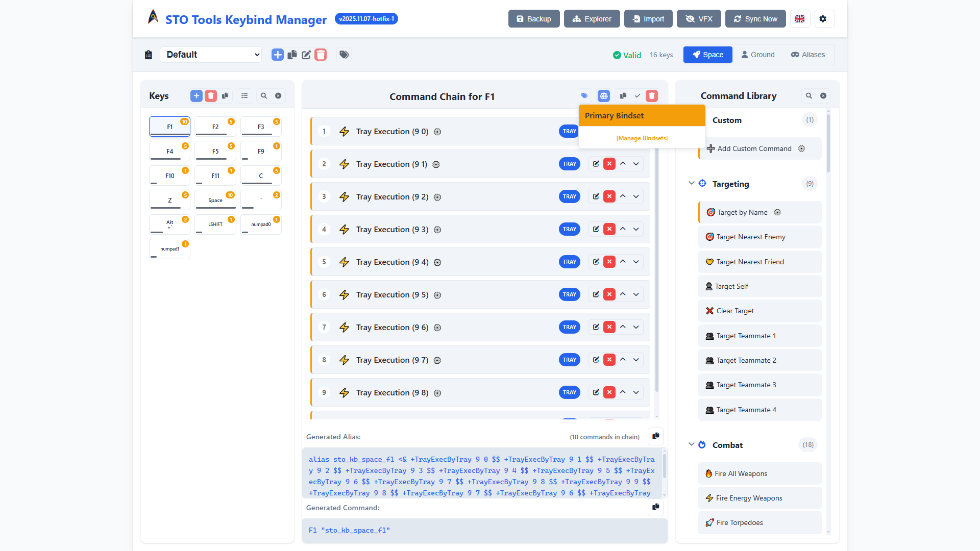Collapse the Combat command section
The image size is (980, 551).
[692, 444]
